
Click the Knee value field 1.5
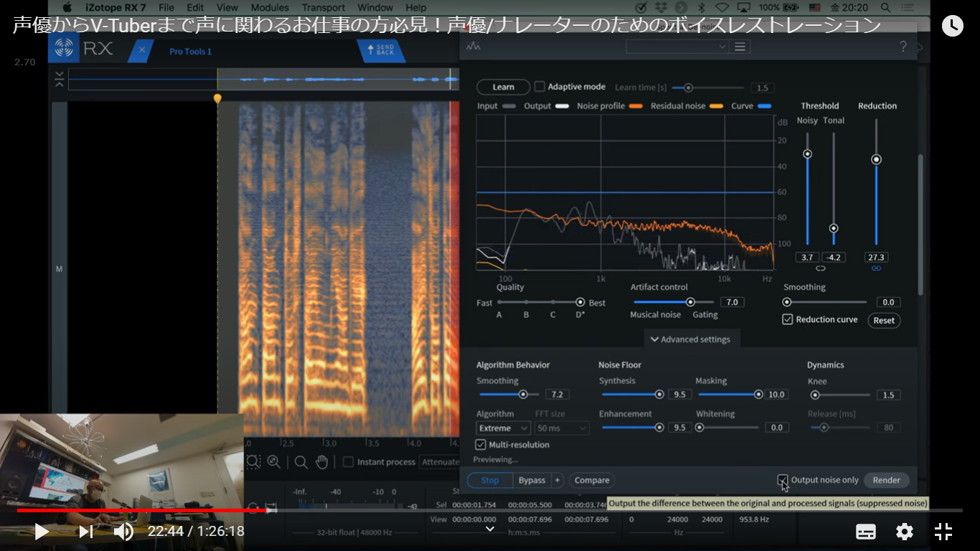pos(889,395)
